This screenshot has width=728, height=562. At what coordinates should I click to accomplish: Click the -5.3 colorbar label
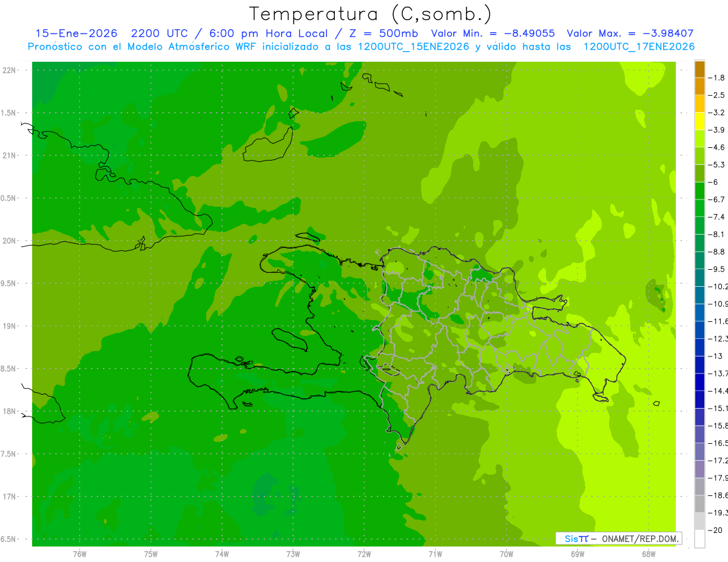[716, 164]
